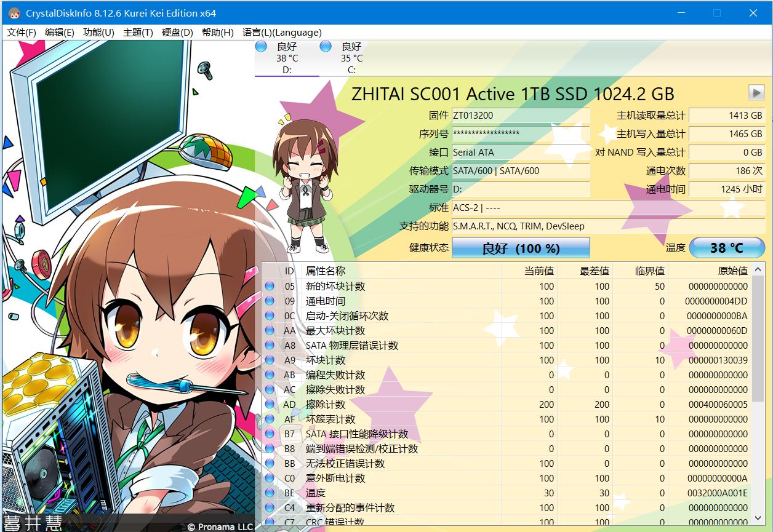Click raw value 0000000004DD in 通电时间 row
The width and height of the screenshot is (773, 532).
tap(716, 301)
